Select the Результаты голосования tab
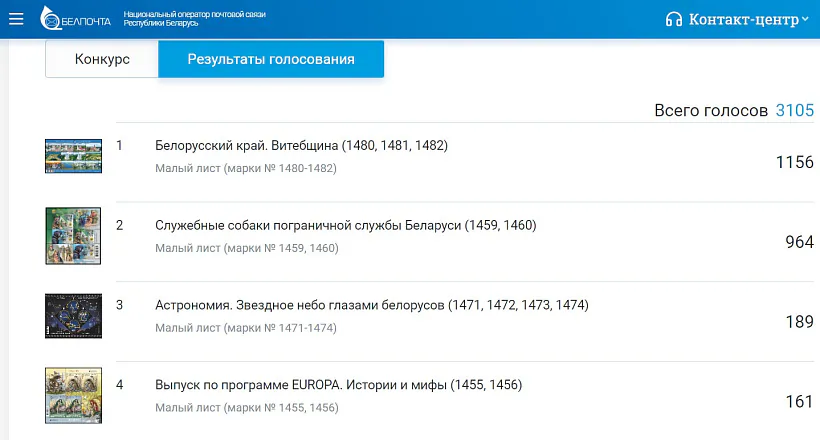 tap(271, 59)
